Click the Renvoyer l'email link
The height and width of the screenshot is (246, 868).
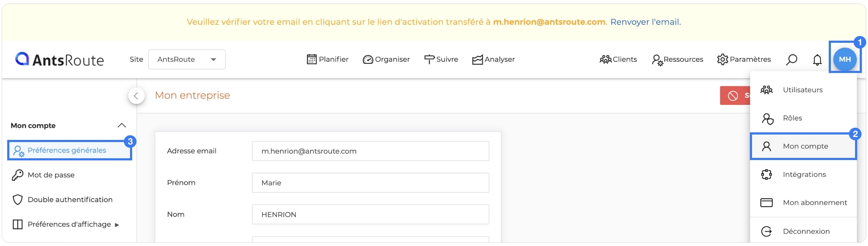[645, 22]
